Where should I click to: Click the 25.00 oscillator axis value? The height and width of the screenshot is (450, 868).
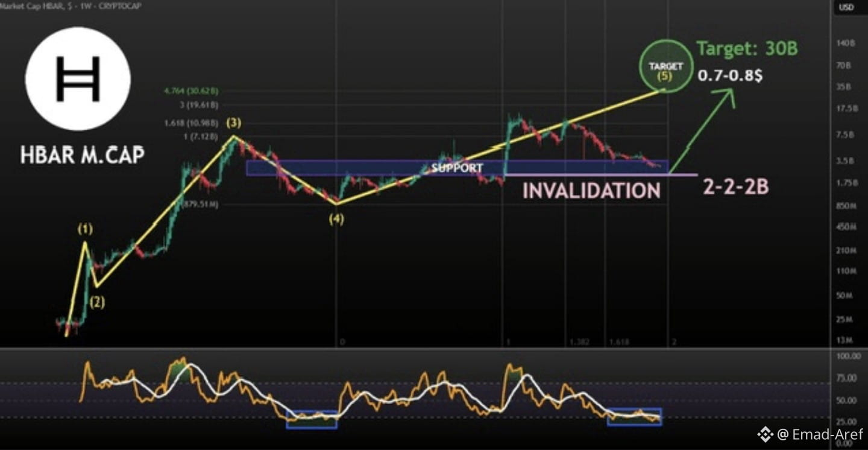[x=846, y=421]
